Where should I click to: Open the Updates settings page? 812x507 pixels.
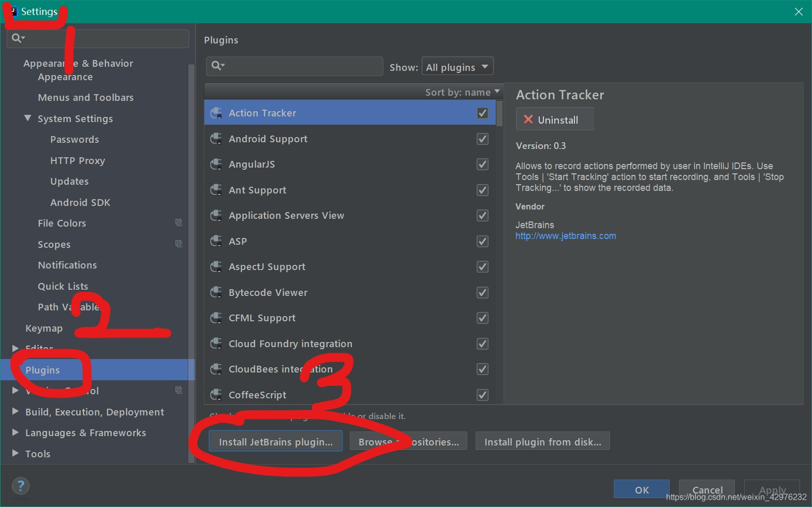(x=69, y=182)
